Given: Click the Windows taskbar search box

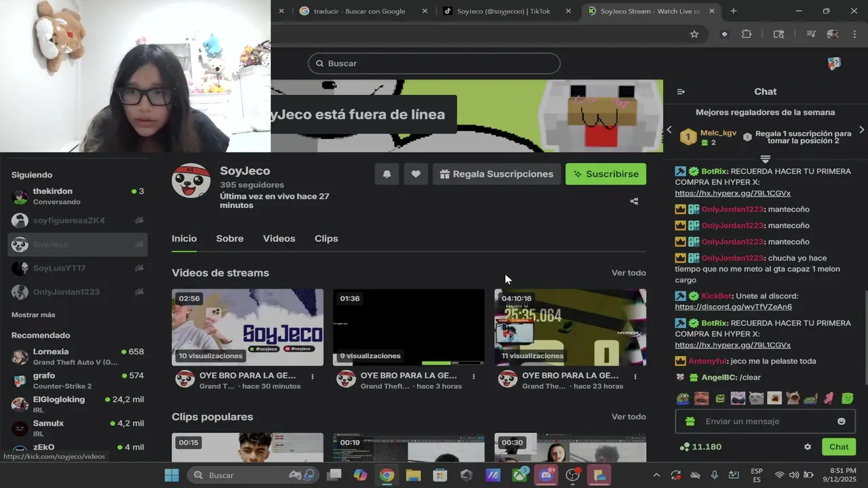Looking at the screenshot, I should point(254,475).
